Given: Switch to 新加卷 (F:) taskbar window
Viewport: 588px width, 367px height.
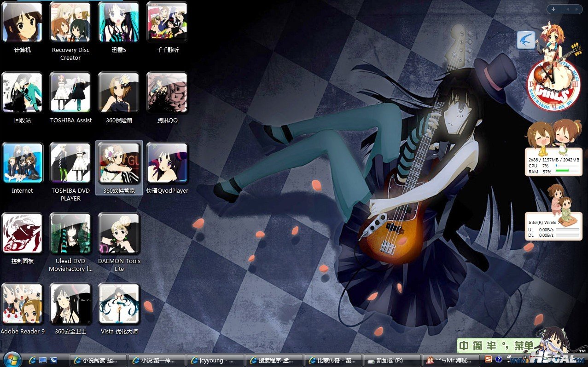Looking at the screenshot, I should [392, 360].
